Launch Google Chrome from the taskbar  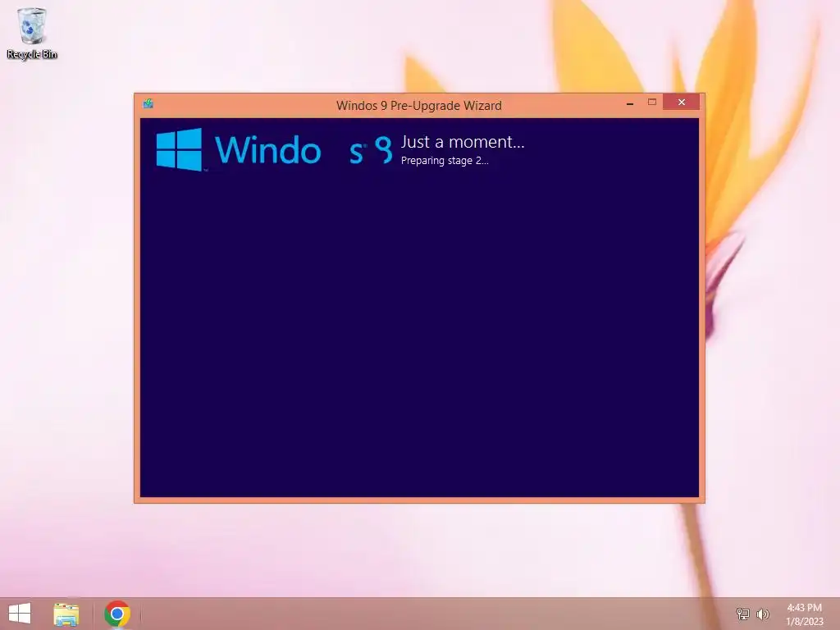click(x=117, y=614)
